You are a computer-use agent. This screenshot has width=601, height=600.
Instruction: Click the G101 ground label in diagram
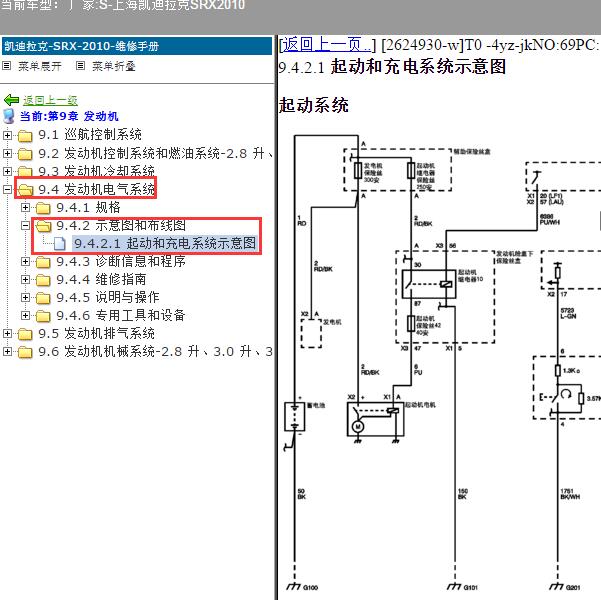[x=471, y=587]
